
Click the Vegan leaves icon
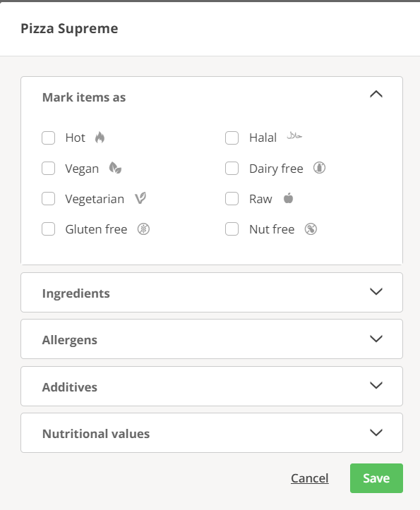[x=115, y=168]
